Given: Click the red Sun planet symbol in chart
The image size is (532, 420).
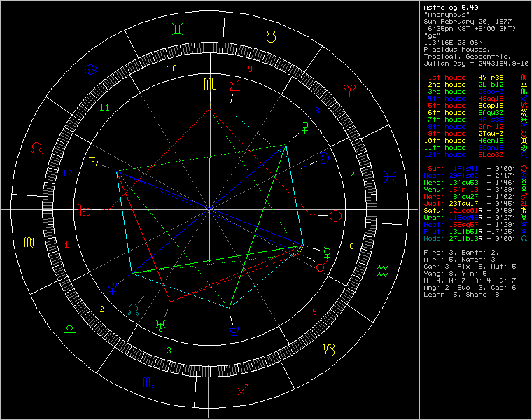Looking at the screenshot, I should (335, 216).
